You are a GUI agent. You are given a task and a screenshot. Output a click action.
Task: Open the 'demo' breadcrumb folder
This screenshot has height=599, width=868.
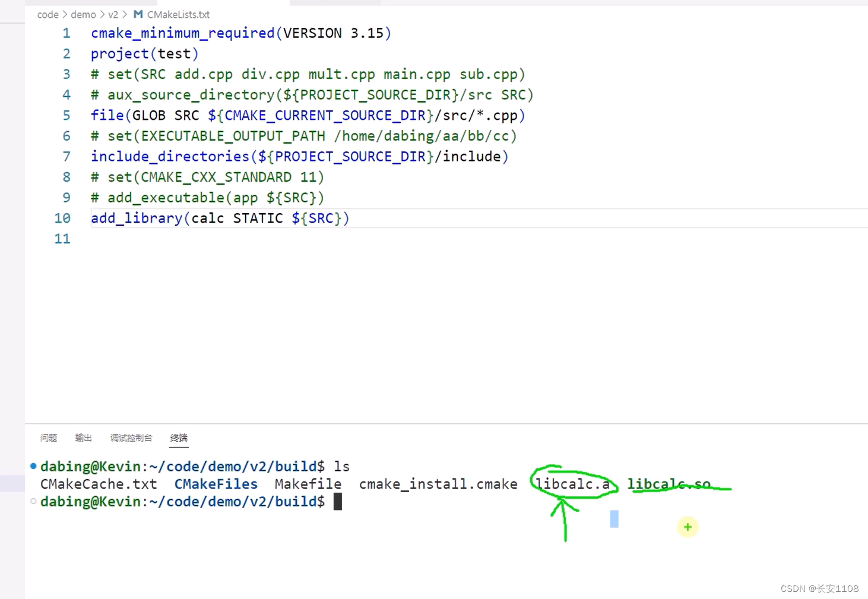[83, 14]
